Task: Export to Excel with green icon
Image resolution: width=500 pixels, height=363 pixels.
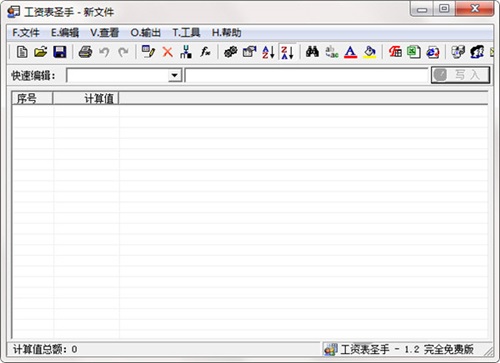Action: 414,52
